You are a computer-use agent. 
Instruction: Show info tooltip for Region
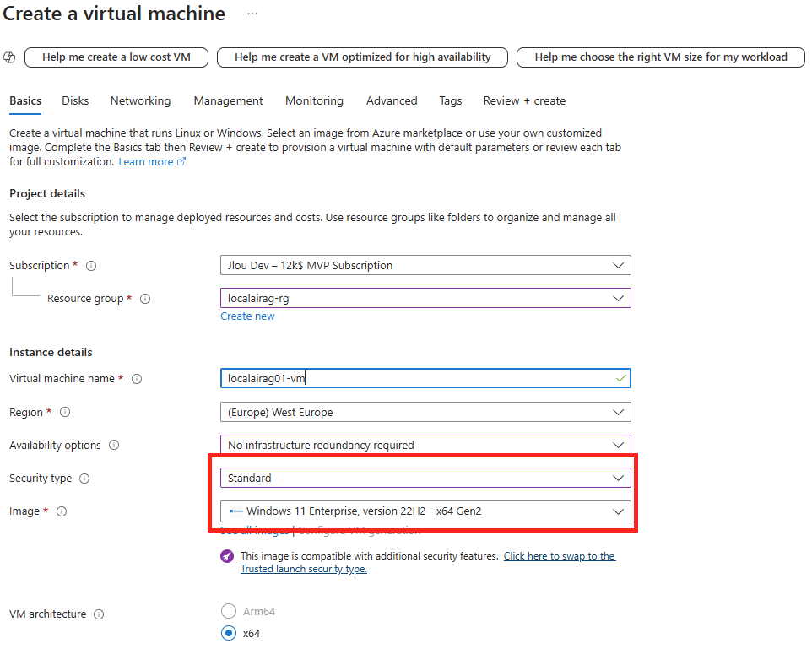(x=65, y=413)
